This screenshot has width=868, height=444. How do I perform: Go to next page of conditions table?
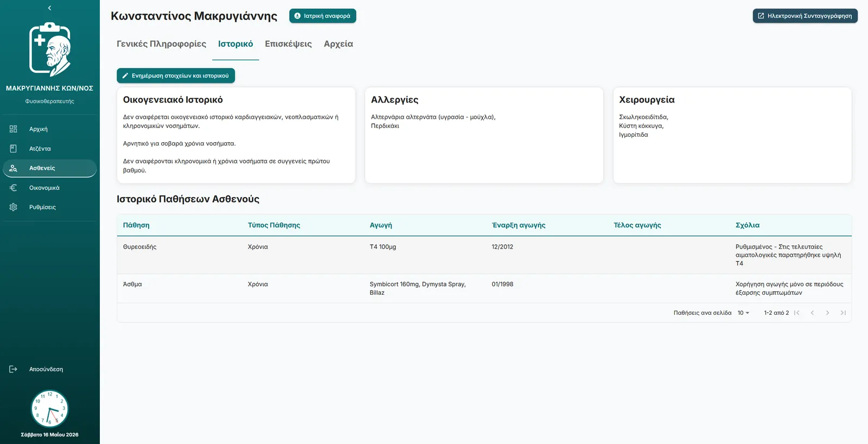[x=827, y=313]
